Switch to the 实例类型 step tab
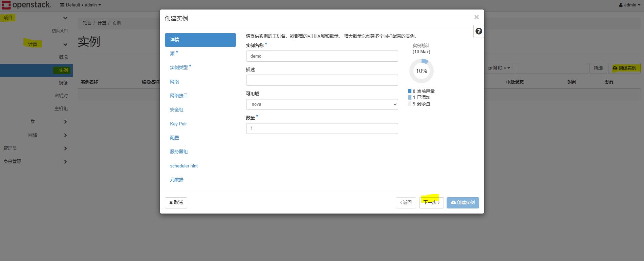 179,67
